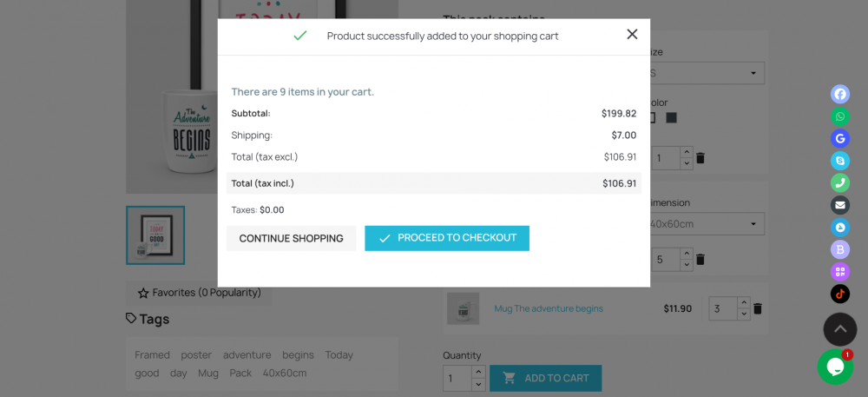Open the purple QR code icon
The width and height of the screenshot is (868, 397).
click(839, 271)
